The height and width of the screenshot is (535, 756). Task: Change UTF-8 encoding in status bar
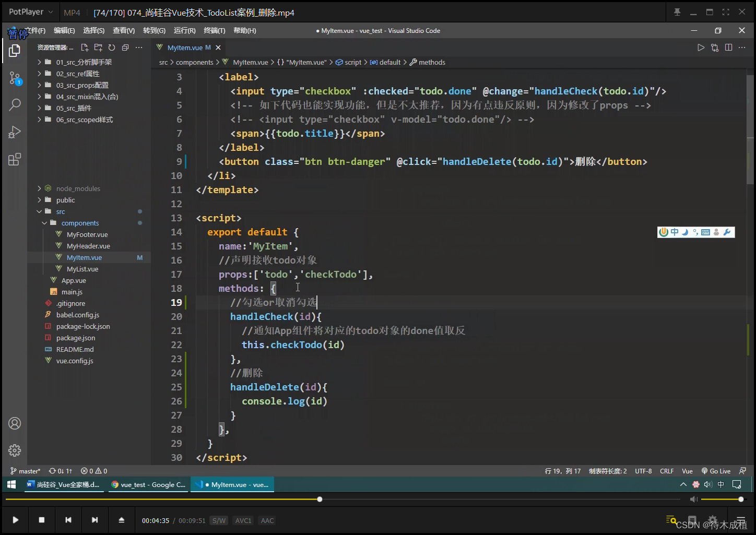[643, 471]
